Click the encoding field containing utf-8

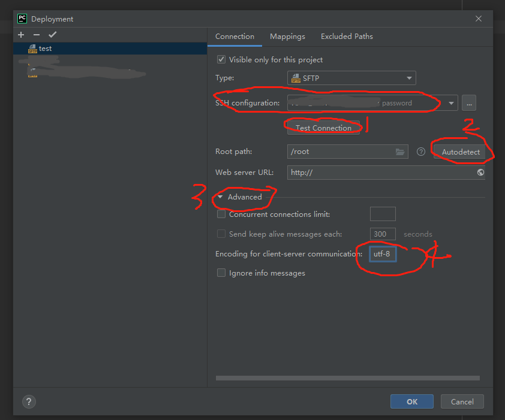383,254
